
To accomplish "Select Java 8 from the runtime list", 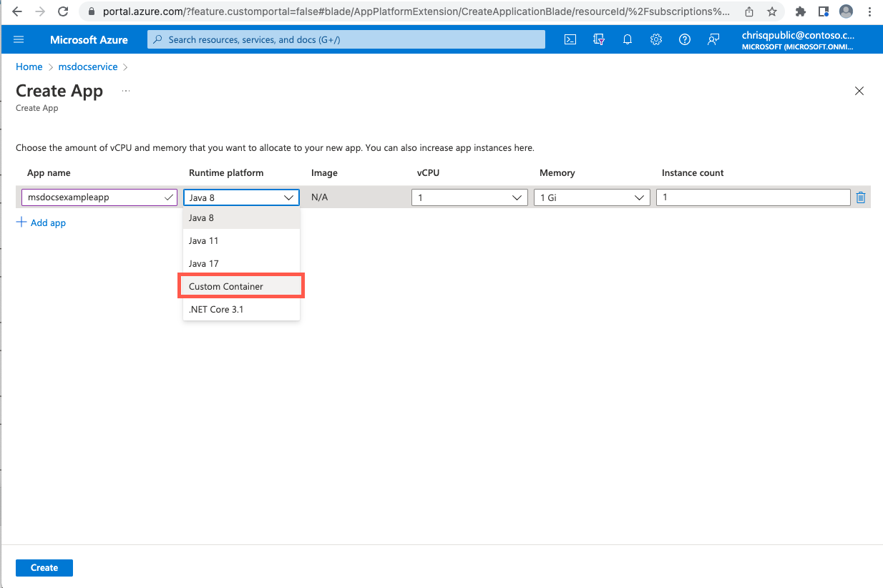I will pos(241,217).
